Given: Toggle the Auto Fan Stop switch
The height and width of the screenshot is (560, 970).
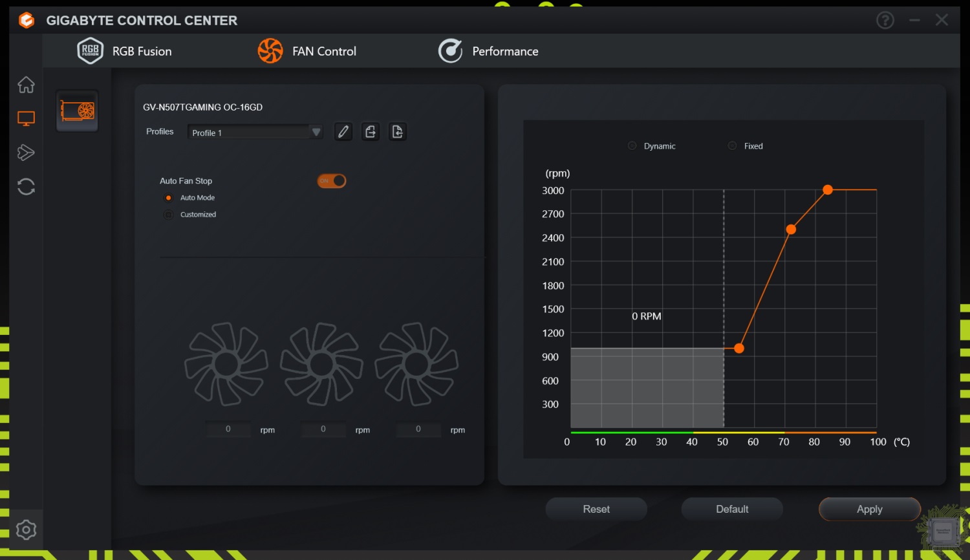Looking at the screenshot, I should [332, 181].
